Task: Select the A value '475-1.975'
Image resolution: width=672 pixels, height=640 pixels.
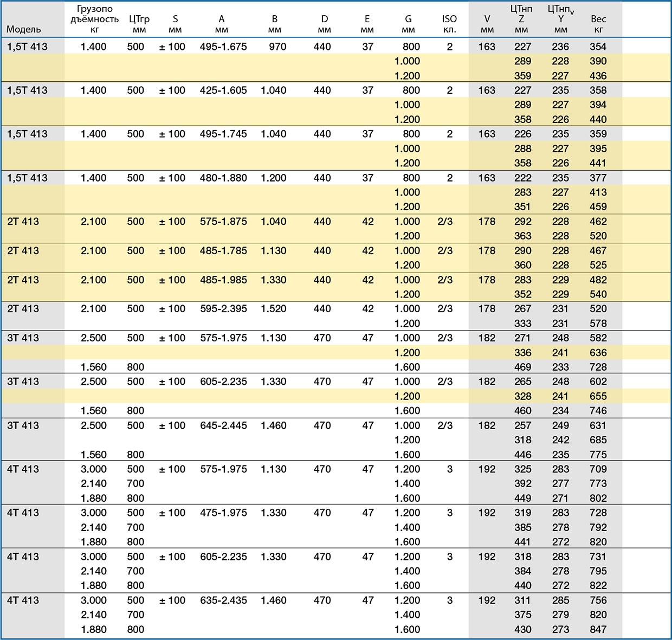Action: [223, 513]
